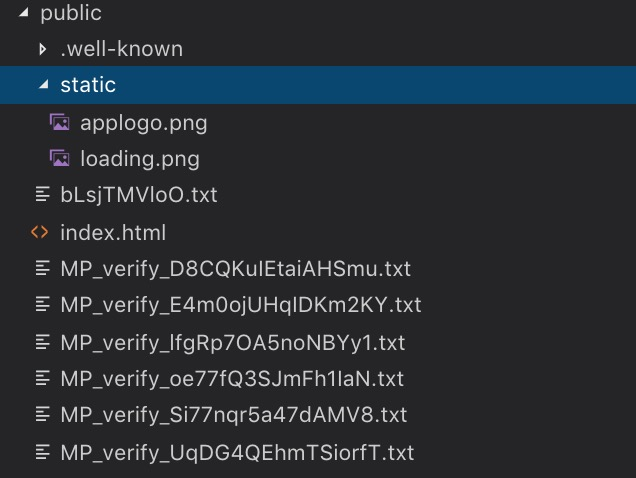The image size is (636, 478).
Task: Open applogo.png file
Action: pyautogui.click(x=144, y=123)
